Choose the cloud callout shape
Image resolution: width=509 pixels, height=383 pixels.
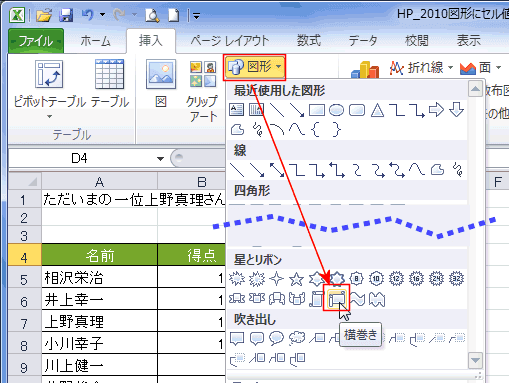pyautogui.click(x=297, y=338)
